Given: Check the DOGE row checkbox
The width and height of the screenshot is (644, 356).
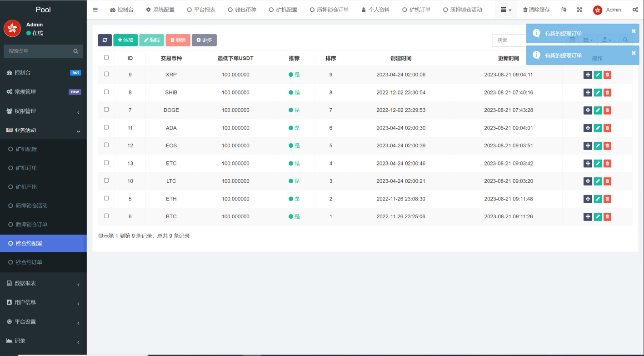Looking at the screenshot, I should tap(106, 109).
